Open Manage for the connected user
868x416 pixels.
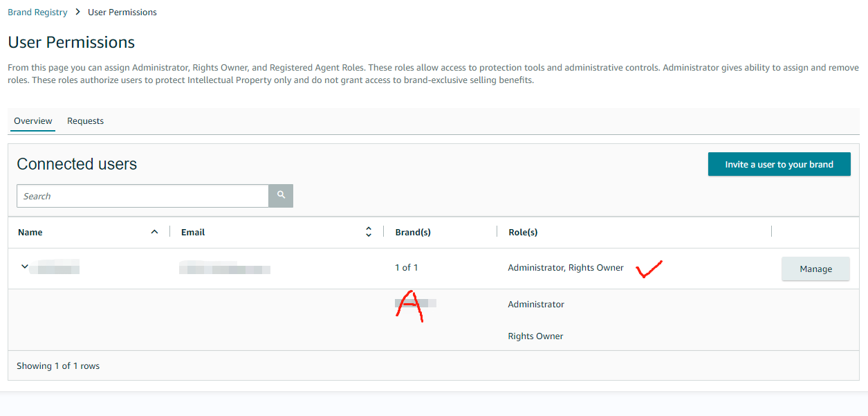pyautogui.click(x=815, y=269)
